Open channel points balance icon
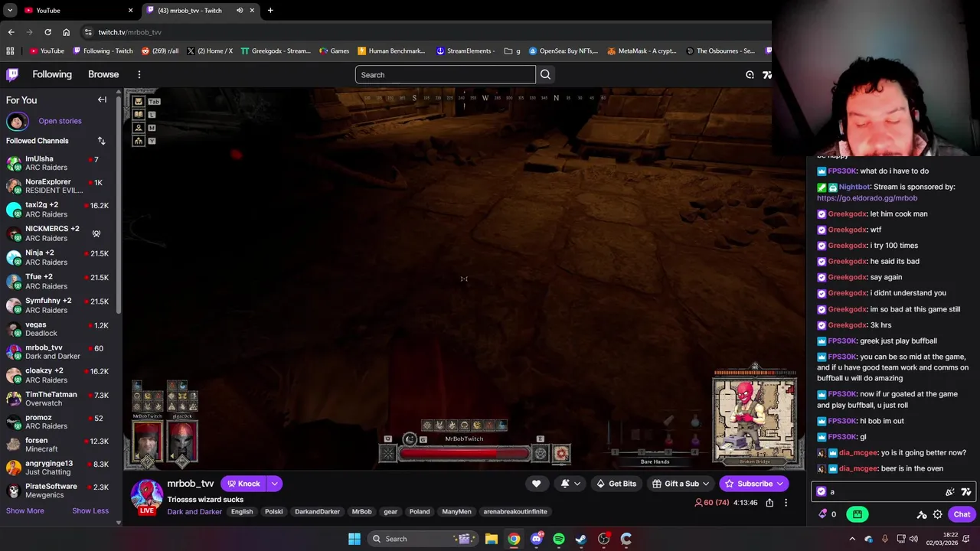This screenshot has height=551, width=980. pyautogui.click(x=823, y=514)
